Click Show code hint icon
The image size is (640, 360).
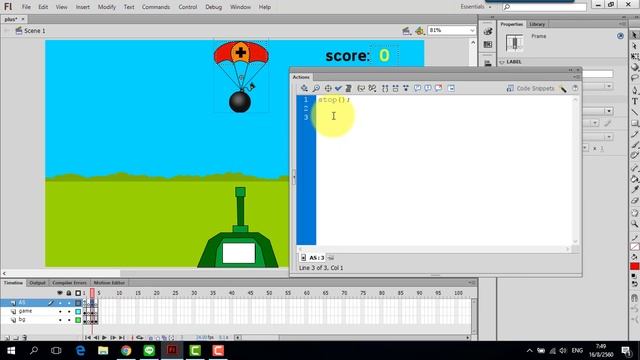tap(361, 88)
